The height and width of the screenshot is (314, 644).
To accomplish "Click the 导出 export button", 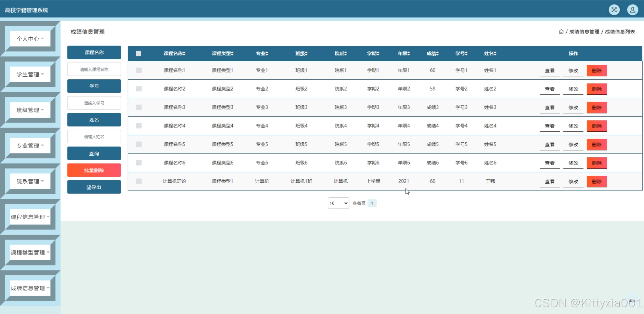I will click(94, 187).
